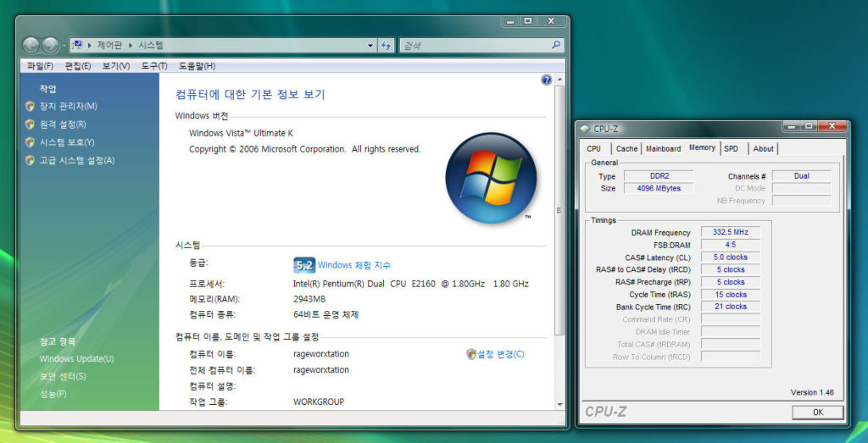Select 제어판 in the address breadcrumb

tap(109, 46)
